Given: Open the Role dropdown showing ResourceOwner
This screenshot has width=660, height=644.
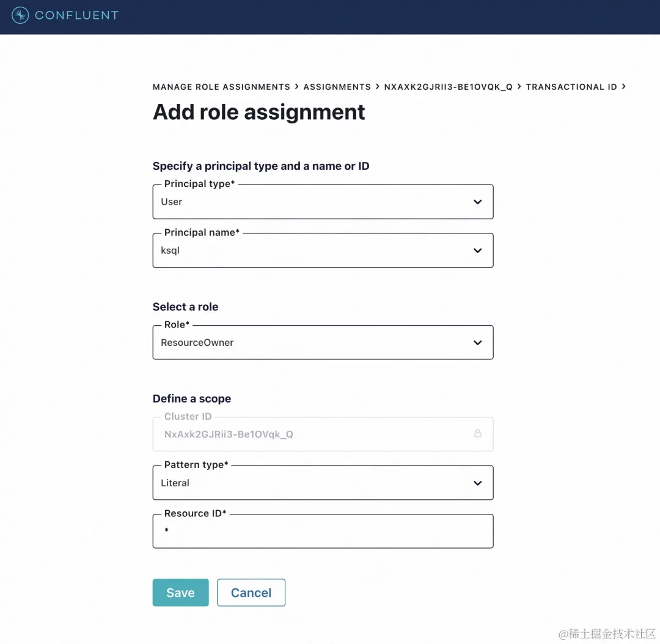Looking at the screenshot, I should pyautogui.click(x=323, y=342).
